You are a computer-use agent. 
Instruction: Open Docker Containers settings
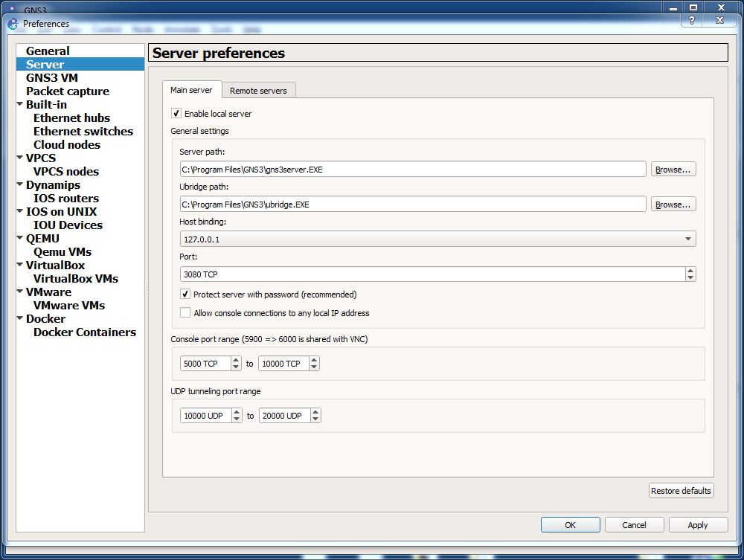coord(85,332)
